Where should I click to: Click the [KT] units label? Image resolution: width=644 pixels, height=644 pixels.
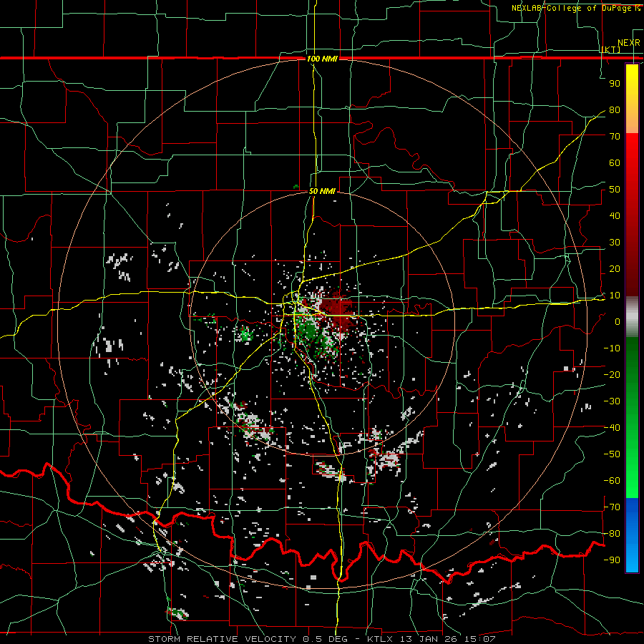[610, 50]
